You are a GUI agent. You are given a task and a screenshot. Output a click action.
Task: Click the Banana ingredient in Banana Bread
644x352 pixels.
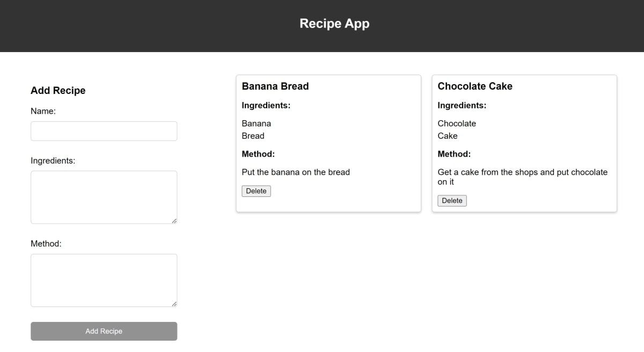click(257, 123)
